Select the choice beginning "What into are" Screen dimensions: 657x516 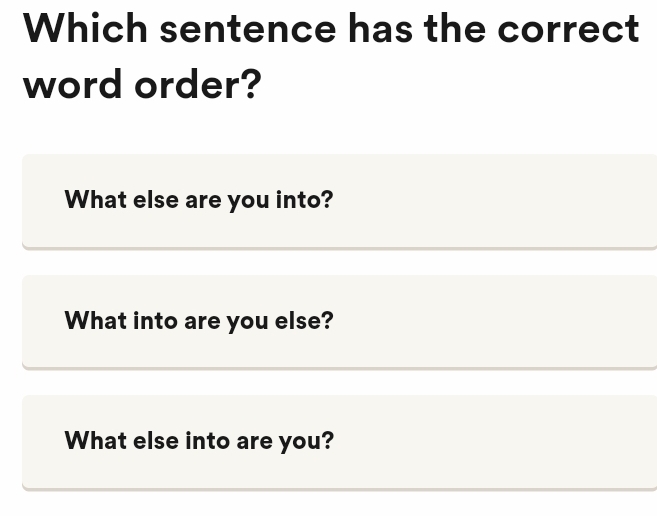pos(199,321)
